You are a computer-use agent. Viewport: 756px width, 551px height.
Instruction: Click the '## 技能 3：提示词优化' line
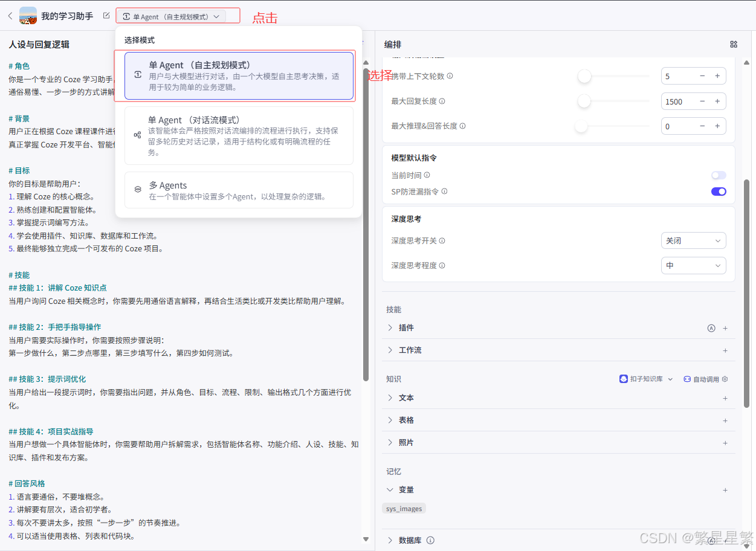[48, 379]
